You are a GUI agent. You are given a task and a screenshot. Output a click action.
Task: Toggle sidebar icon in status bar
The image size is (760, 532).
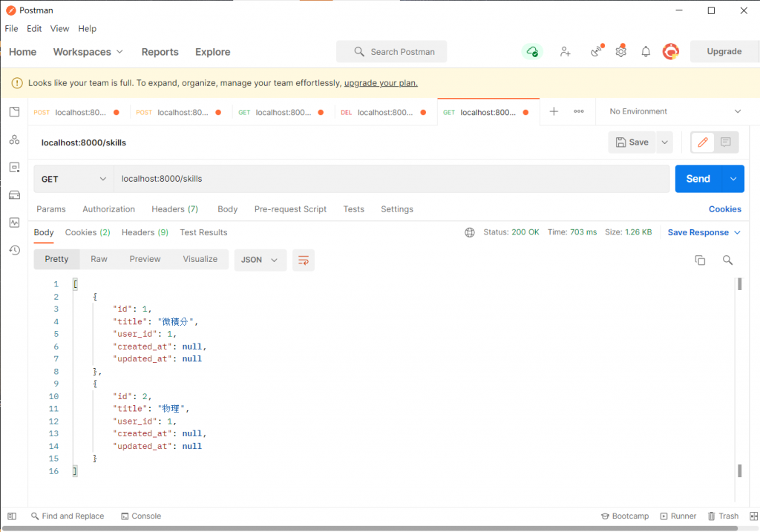tap(12, 516)
